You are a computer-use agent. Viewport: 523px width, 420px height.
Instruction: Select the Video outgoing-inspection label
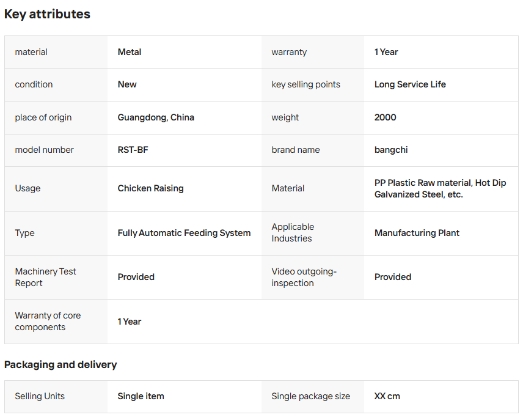click(x=304, y=277)
